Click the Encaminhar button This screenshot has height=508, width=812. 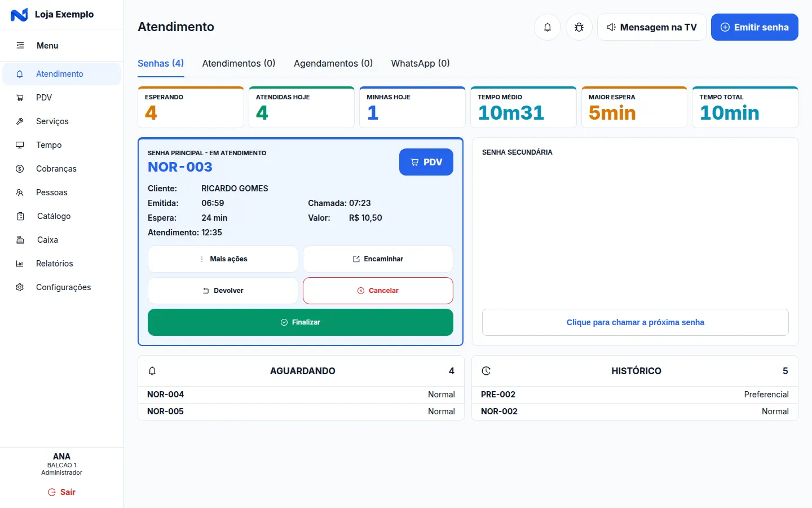378,259
